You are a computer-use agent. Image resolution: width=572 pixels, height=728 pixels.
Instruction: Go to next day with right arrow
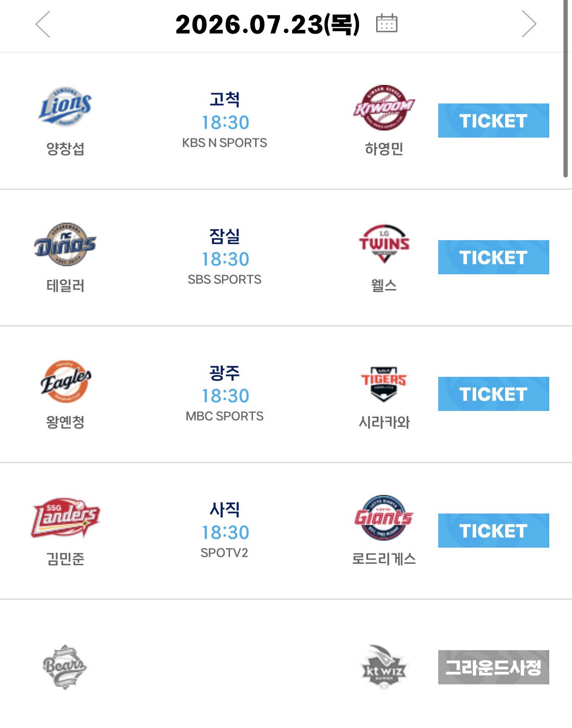click(x=529, y=24)
